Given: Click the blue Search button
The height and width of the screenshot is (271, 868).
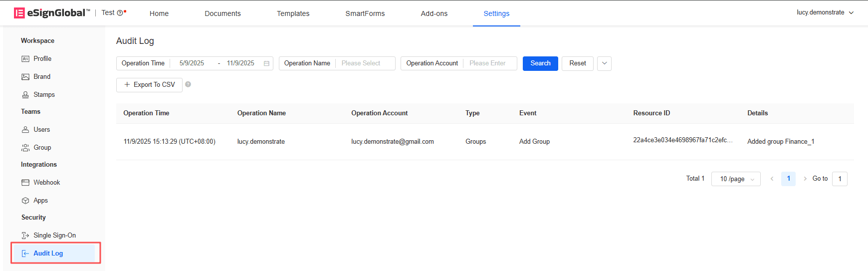Looking at the screenshot, I should [x=540, y=63].
